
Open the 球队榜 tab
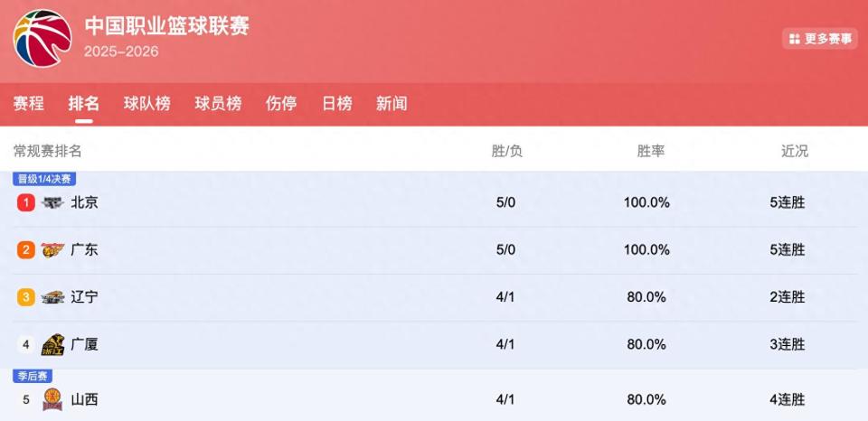(146, 104)
